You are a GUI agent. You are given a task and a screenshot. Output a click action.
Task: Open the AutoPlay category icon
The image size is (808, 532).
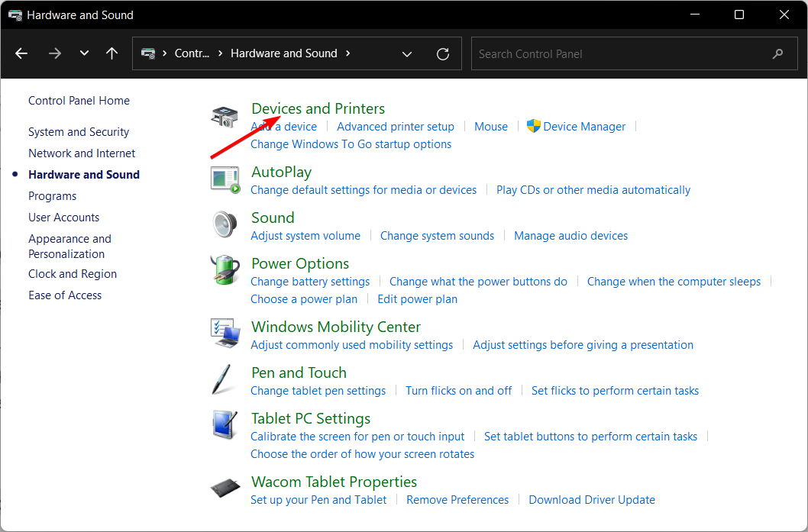(x=225, y=179)
